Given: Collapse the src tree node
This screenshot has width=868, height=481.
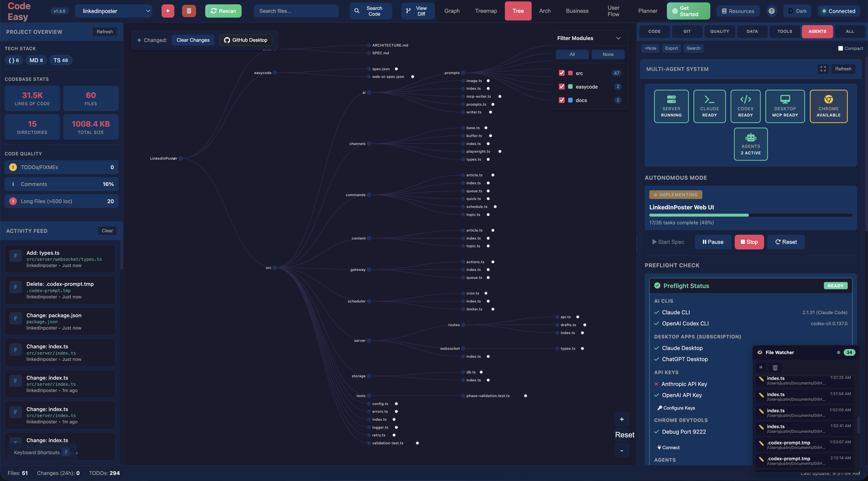Looking at the screenshot, I should click(x=275, y=268).
